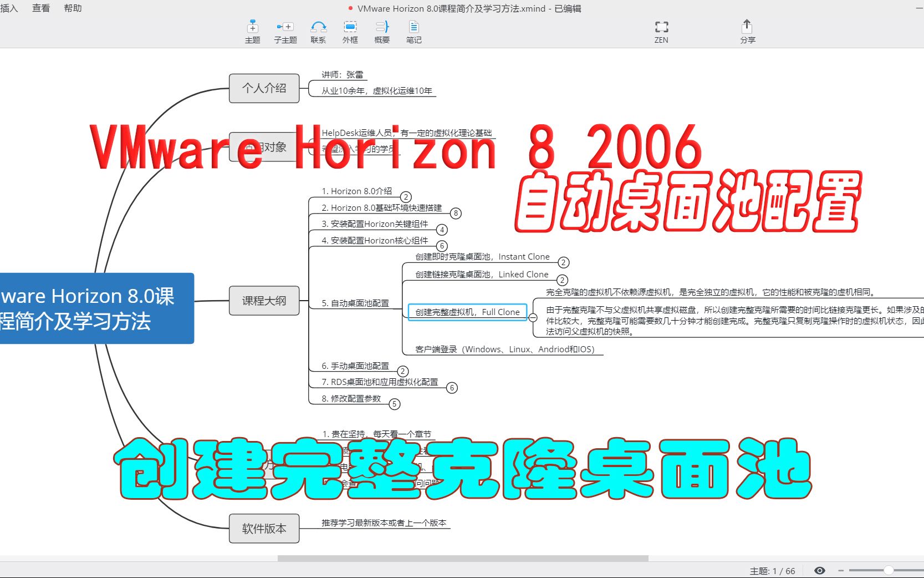Expand the '1. Horizon 8.0介绍' count badge
The width and height of the screenshot is (924, 578).
click(x=406, y=197)
